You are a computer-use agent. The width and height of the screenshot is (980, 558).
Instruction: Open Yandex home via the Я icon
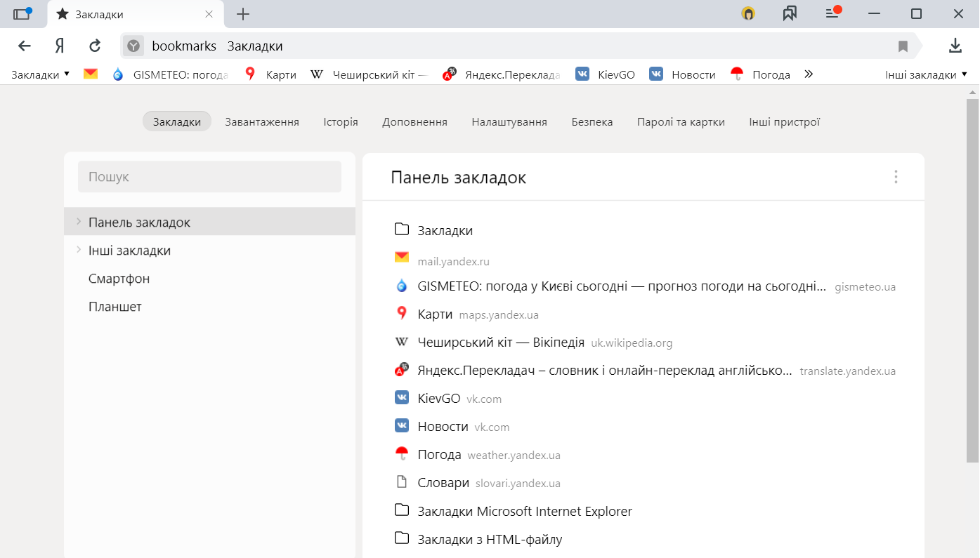(60, 46)
